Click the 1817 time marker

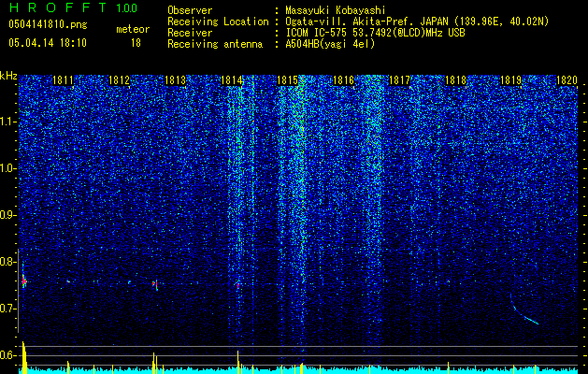pyautogui.click(x=399, y=80)
